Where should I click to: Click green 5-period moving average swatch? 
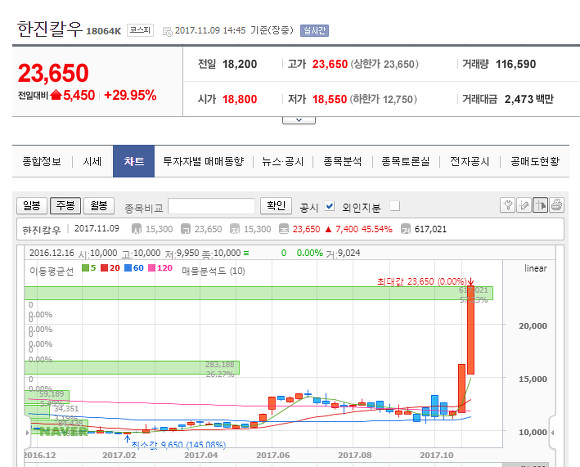click(85, 268)
